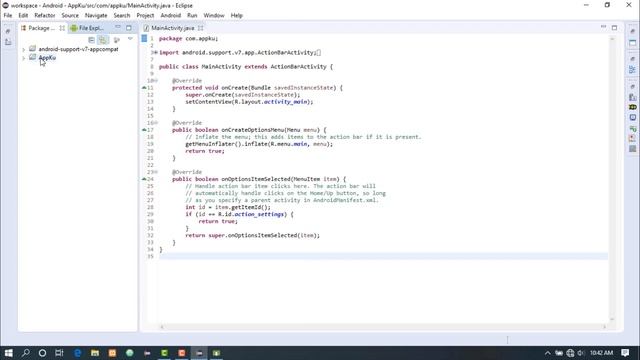Viewport: 640px width, 360px height.
Task: Switch to the File Explorer tab
Action: pos(87,28)
